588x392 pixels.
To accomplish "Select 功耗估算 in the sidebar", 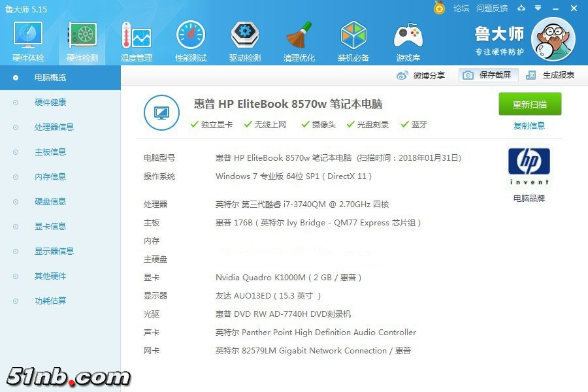I will (50, 301).
